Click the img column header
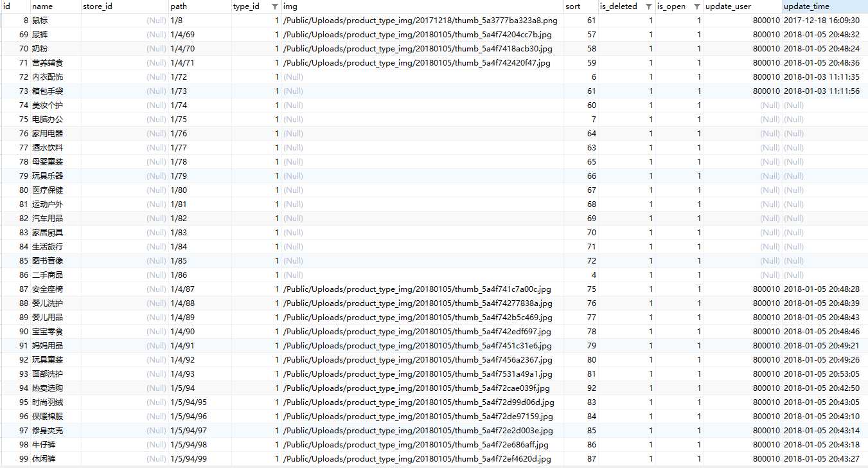Screen dimensions: 868x468 coord(422,6)
